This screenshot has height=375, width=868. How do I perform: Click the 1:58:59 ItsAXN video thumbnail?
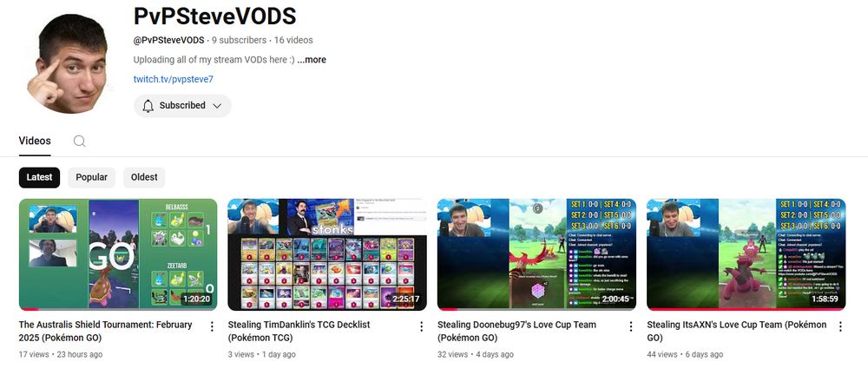click(746, 254)
